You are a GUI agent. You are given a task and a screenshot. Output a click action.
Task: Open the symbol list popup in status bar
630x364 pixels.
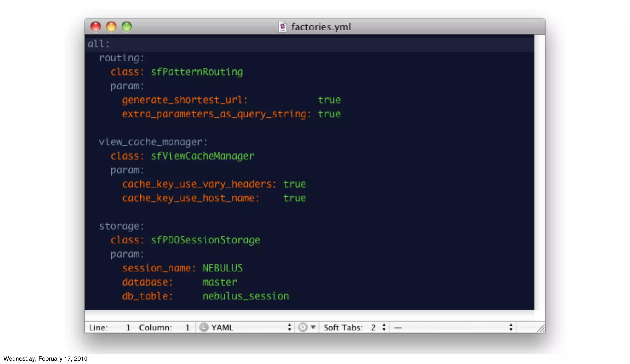(x=452, y=327)
